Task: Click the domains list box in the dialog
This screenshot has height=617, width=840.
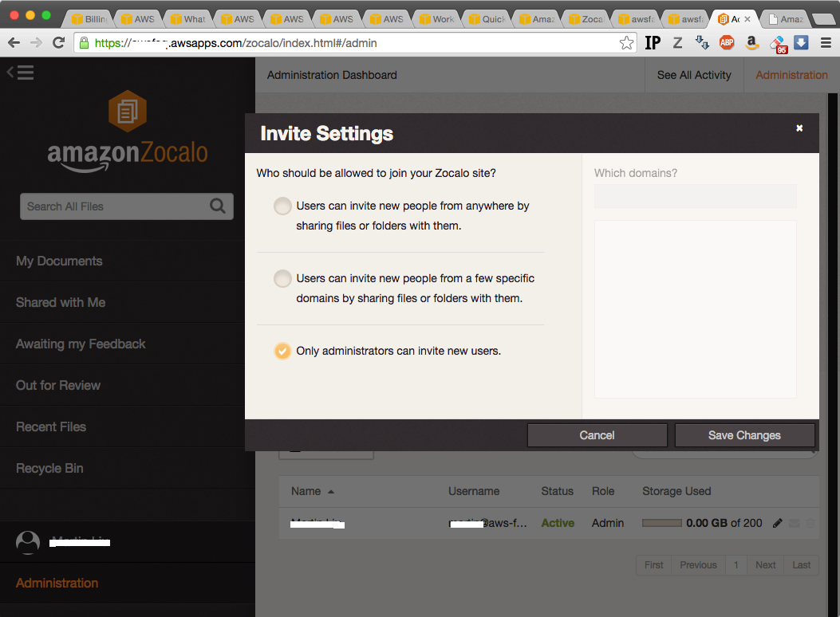Action: 696,309
